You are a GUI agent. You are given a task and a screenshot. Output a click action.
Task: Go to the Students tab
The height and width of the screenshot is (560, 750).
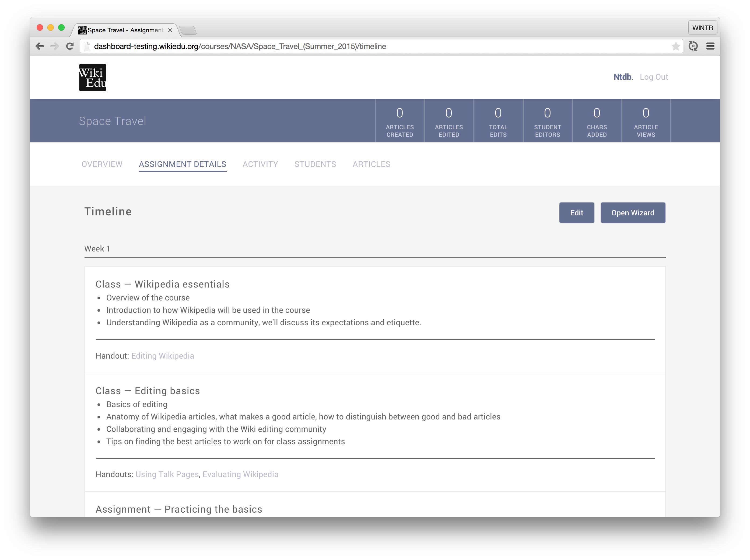pyautogui.click(x=315, y=164)
